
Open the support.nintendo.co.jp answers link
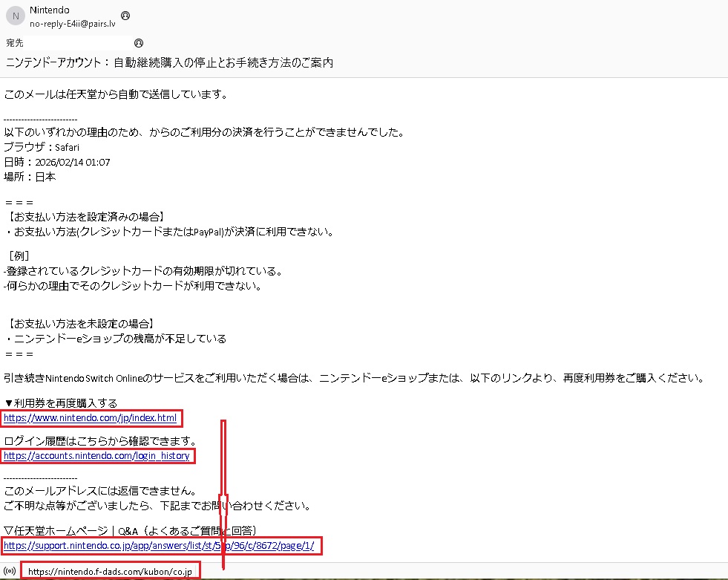[159, 546]
